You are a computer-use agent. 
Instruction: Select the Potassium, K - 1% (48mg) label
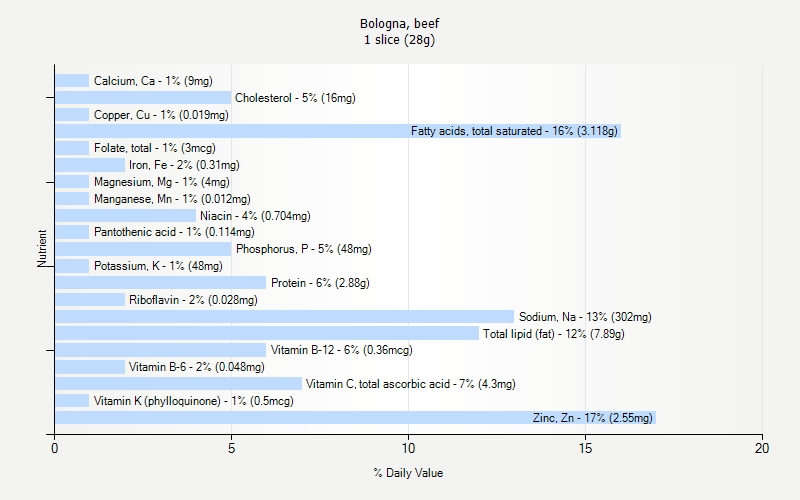pyautogui.click(x=158, y=266)
